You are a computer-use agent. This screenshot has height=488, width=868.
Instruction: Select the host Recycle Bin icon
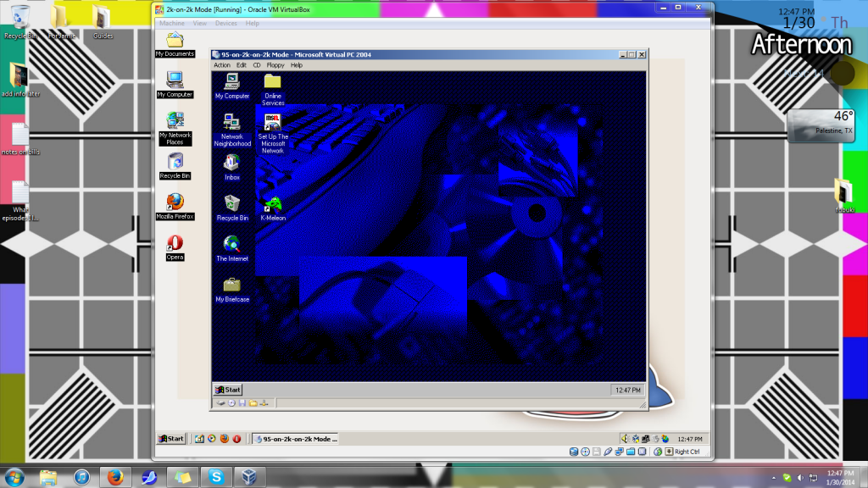tap(20, 22)
